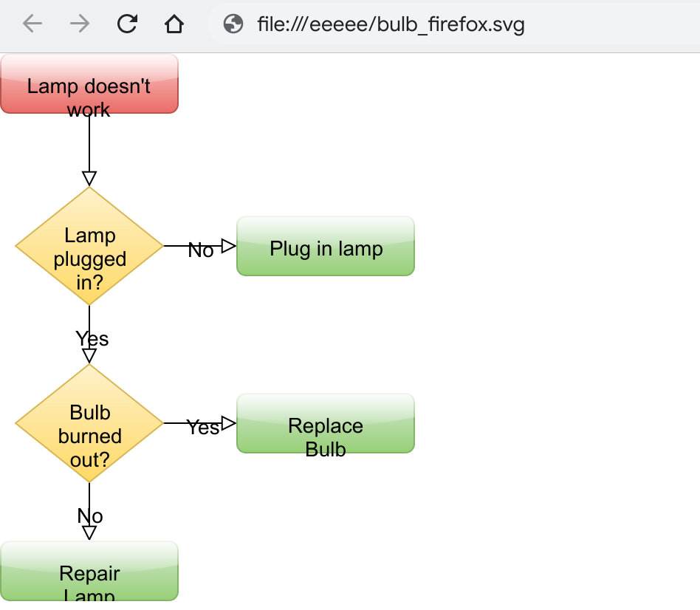
Task: Click the arrowhead pointing at 'Plug in lamp'
Action: tap(229, 246)
